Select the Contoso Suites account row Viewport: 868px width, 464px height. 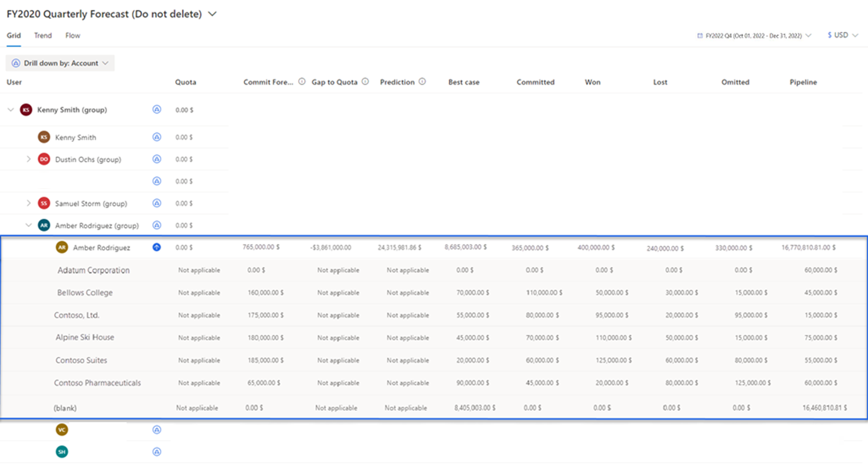[x=434, y=360]
